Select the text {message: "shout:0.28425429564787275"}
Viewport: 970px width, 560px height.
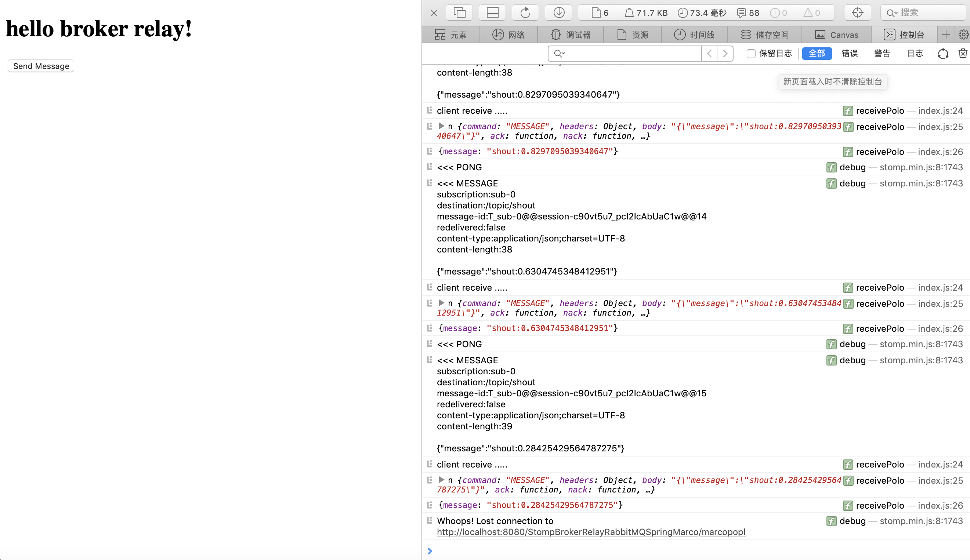(x=531, y=505)
